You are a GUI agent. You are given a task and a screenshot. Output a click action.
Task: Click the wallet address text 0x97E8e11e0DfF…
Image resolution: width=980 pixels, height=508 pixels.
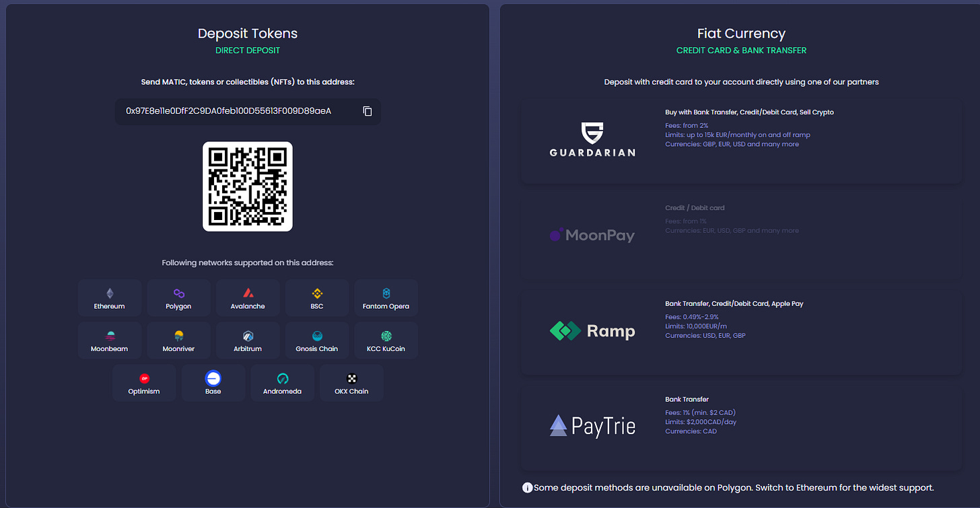tap(228, 111)
